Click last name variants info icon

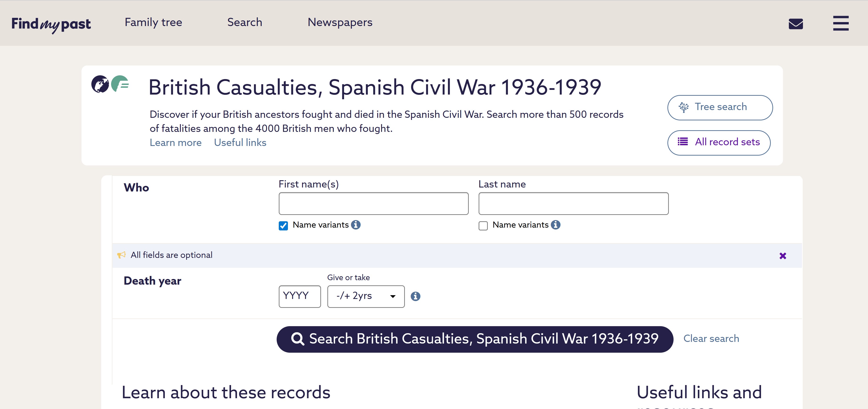555,225
